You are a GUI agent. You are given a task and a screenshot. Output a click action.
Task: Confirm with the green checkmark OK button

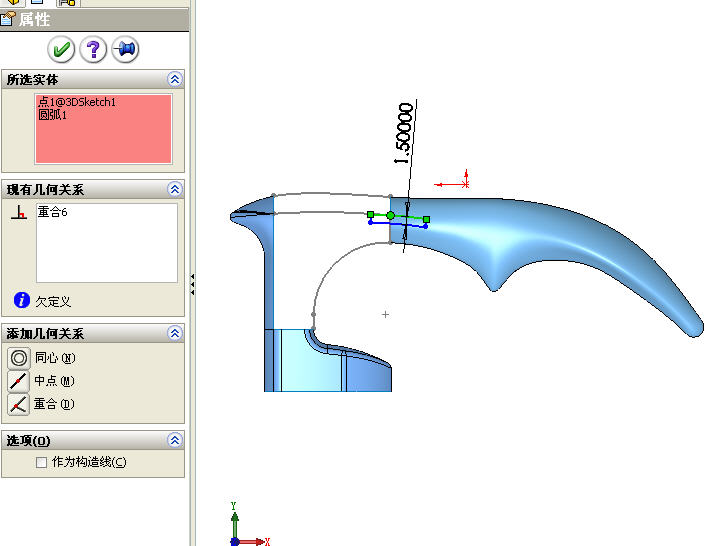click(x=61, y=49)
